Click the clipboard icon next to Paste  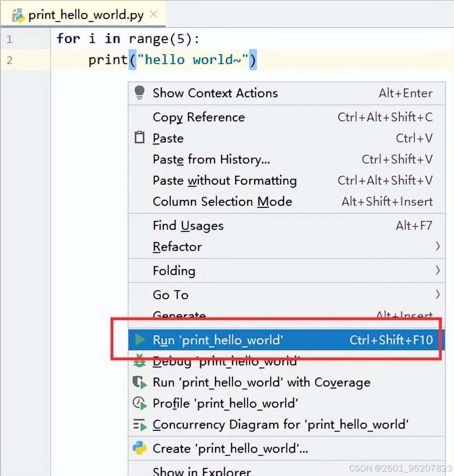coord(140,138)
